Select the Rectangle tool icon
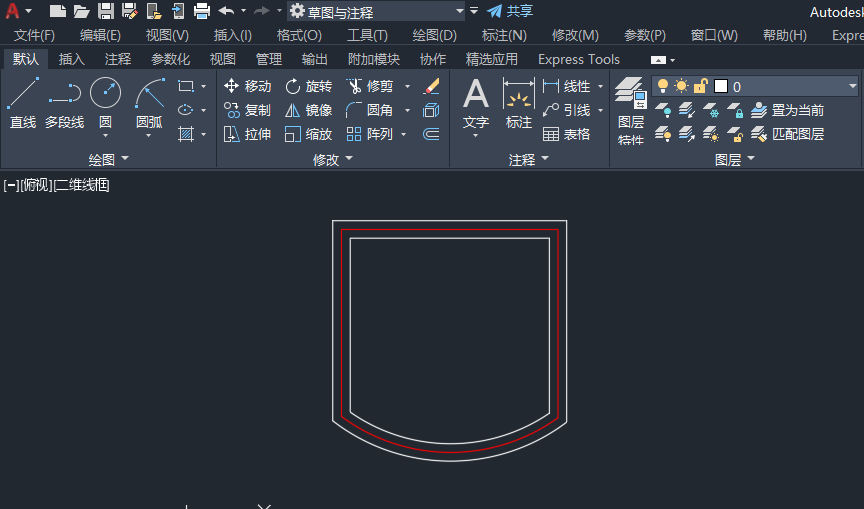 (x=186, y=86)
